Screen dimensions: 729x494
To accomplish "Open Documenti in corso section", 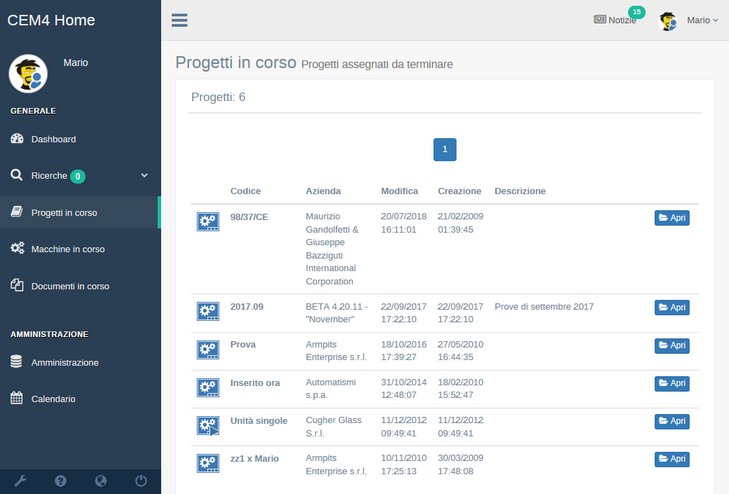I will [x=69, y=286].
